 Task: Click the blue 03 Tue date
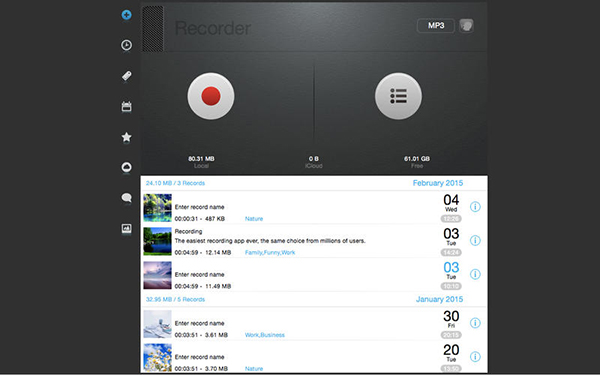[451, 271]
